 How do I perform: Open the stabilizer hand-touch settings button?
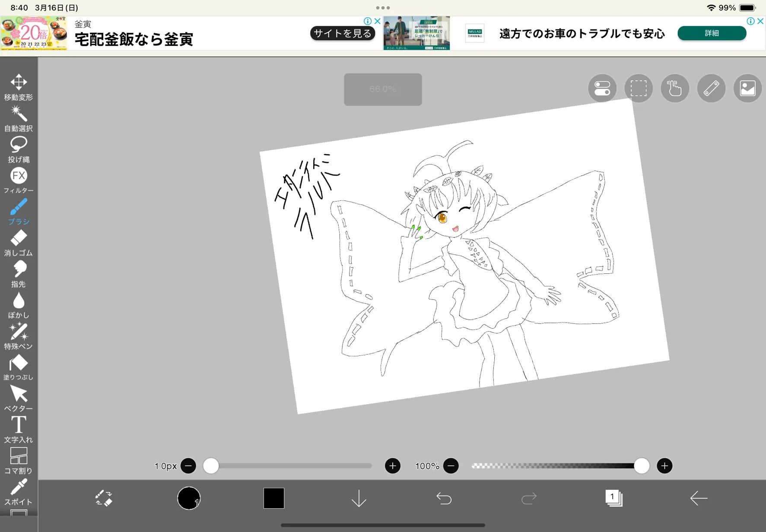tap(675, 89)
